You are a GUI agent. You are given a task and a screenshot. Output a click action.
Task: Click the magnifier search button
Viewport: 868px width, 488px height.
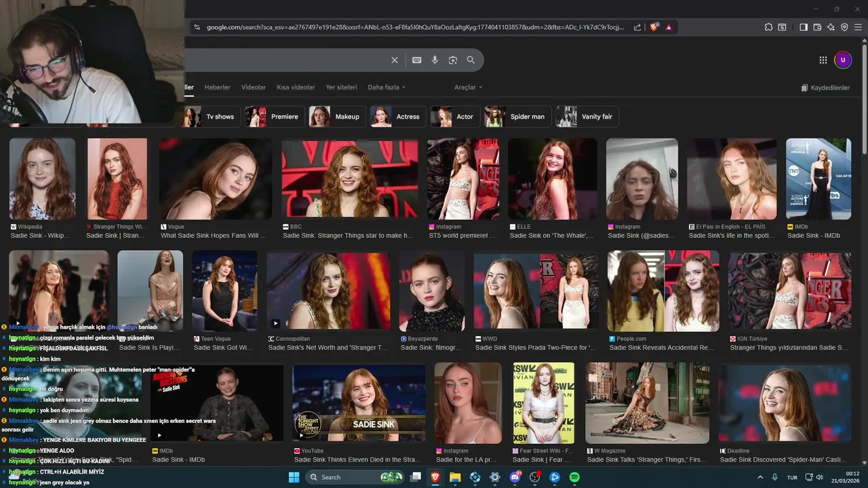tap(471, 60)
